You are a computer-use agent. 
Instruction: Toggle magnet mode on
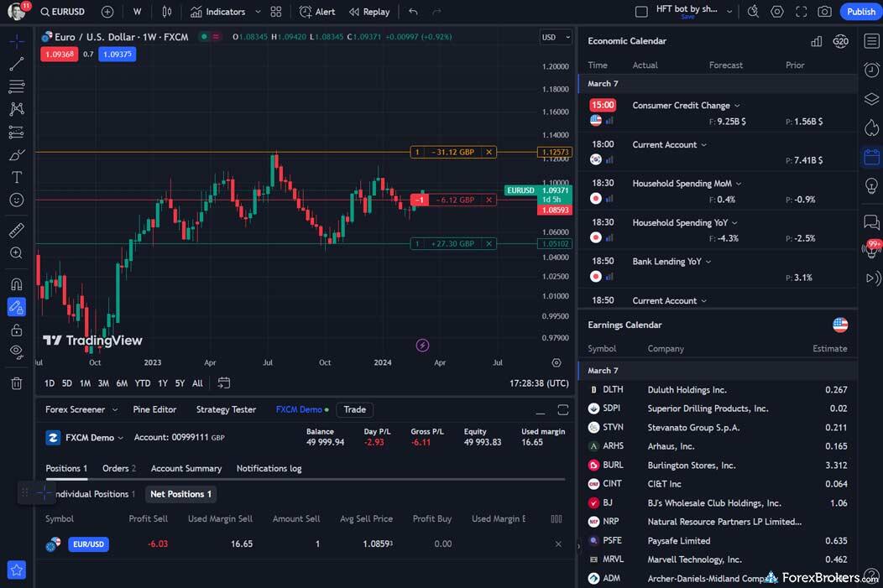pos(16,284)
